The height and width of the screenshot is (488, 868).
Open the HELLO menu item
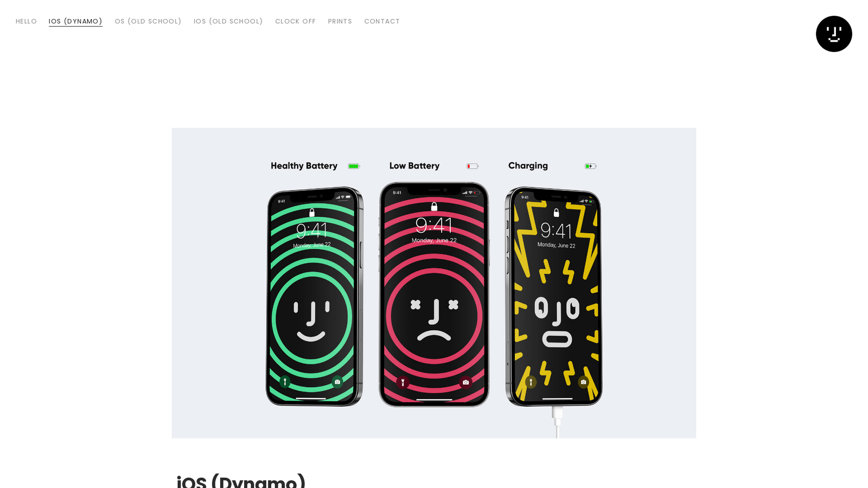pyautogui.click(x=26, y=22)
